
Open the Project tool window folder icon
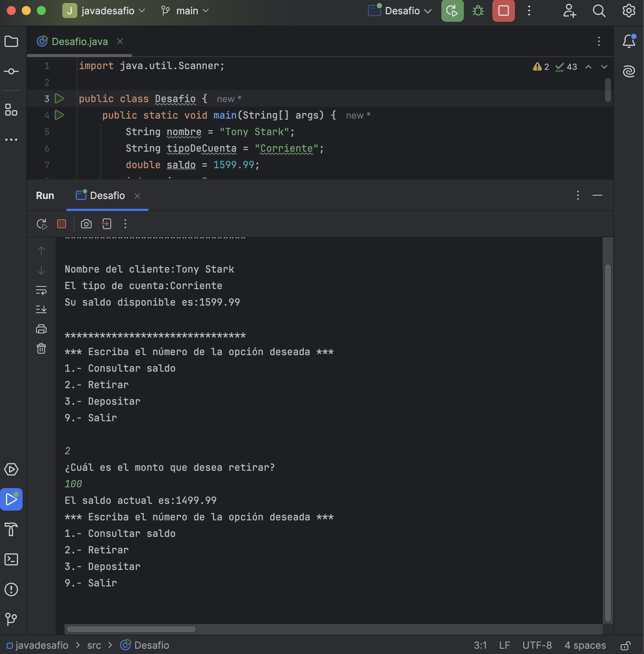click(11, 41)
